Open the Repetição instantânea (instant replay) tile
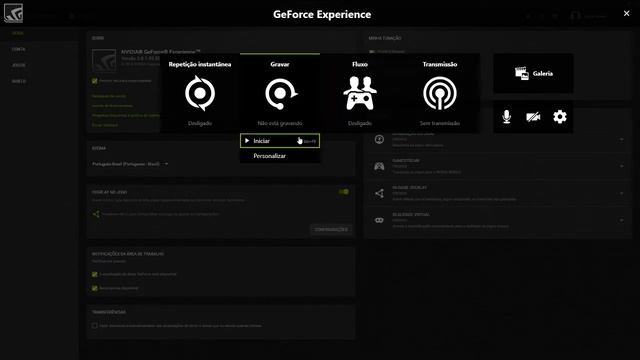 (200, 93)
